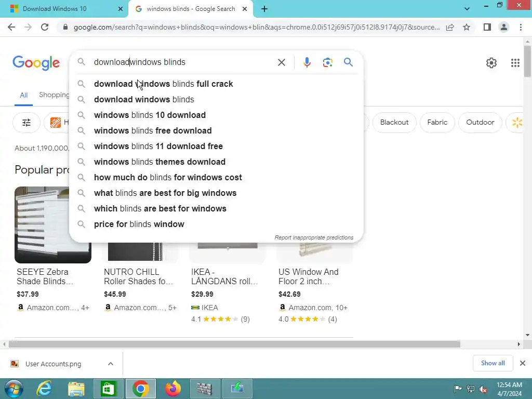This screenshot has width=532, height=399.
Task: Apply the Blackout filter chip
Action: (x=394, y=123)
